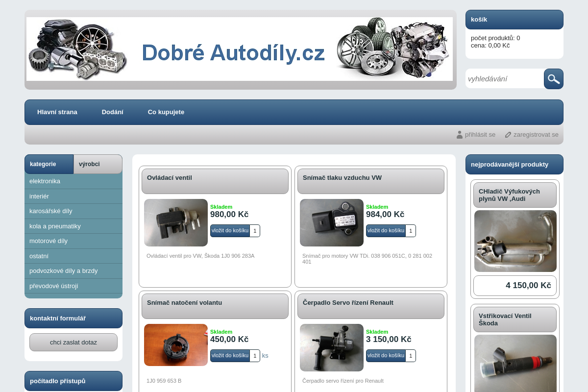This screenshot has width=588, height=392.
Task: Click the 3 150,00 Kč price
Action: 389,340
